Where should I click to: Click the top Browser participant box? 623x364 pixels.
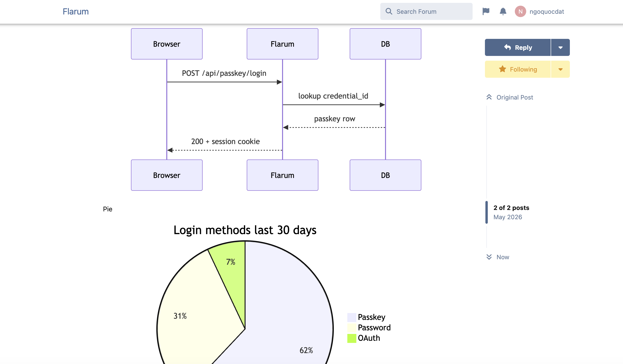click(x=167, y=44)
